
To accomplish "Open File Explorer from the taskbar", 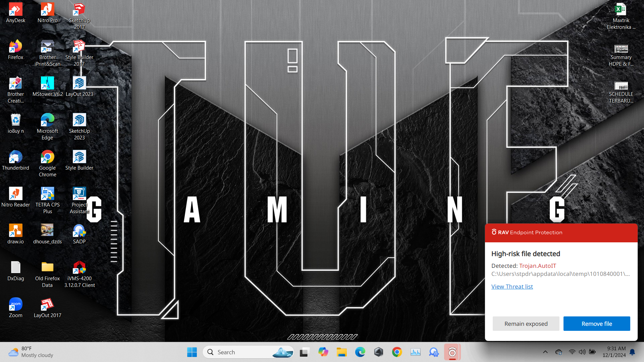I will pyautogui.click(x=341, y=352).
